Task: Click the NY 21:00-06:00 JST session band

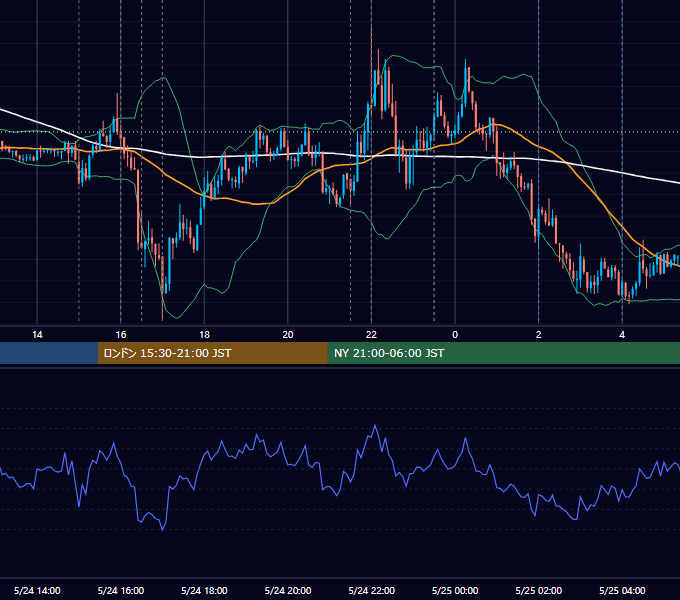Action: click(x=503, y=353)
